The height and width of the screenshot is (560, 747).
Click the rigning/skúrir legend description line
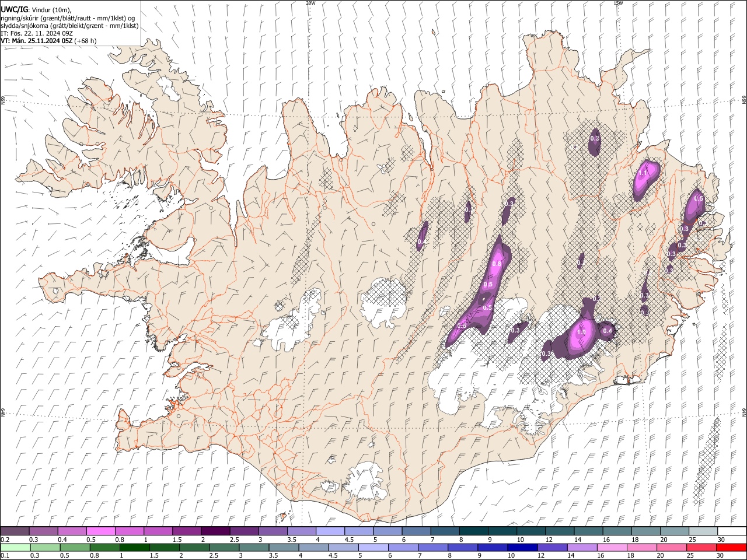(x=68, y=18)
